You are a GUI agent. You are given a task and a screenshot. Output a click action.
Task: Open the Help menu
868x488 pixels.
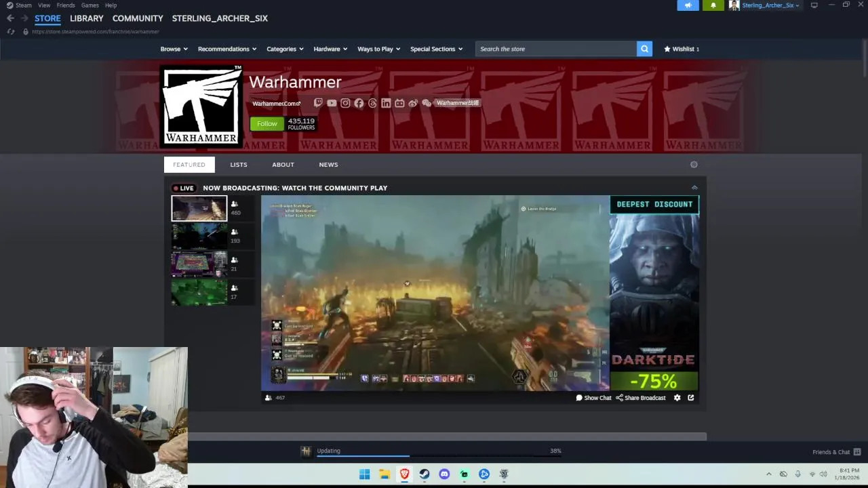(111, 5)
